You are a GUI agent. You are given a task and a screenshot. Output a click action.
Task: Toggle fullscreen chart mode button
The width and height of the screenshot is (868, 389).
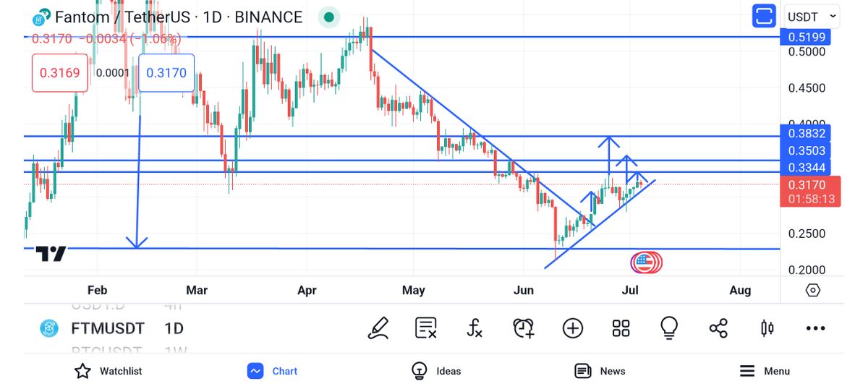pos(764,16)
